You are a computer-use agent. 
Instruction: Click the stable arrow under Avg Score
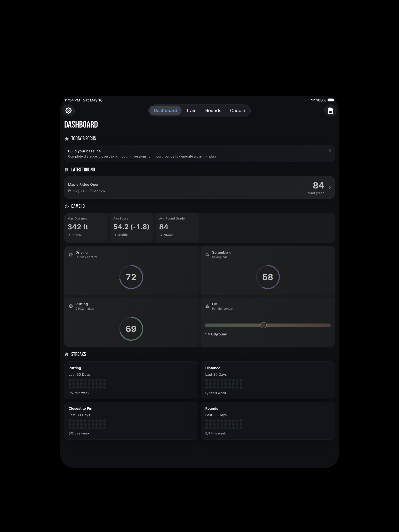coord(115,235)
